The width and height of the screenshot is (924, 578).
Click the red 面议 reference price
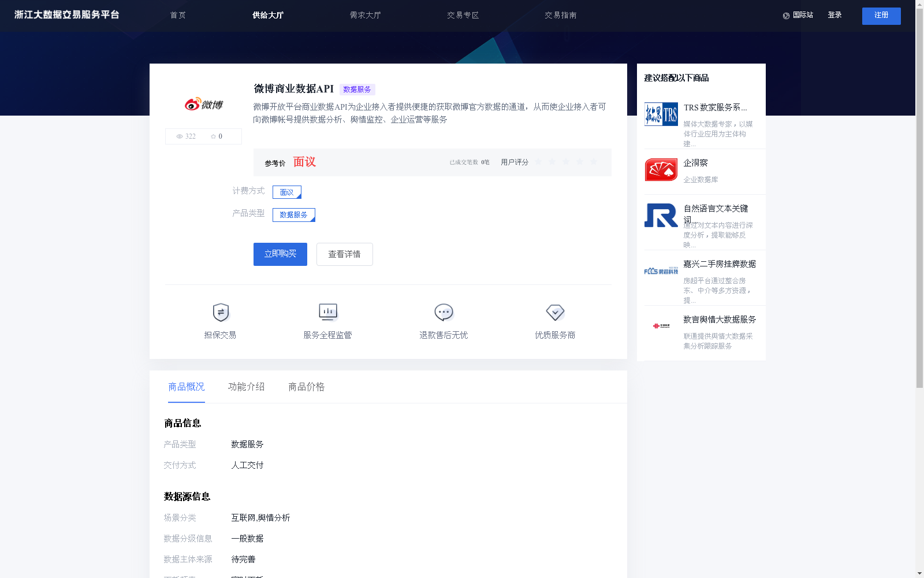pos(304,162)
